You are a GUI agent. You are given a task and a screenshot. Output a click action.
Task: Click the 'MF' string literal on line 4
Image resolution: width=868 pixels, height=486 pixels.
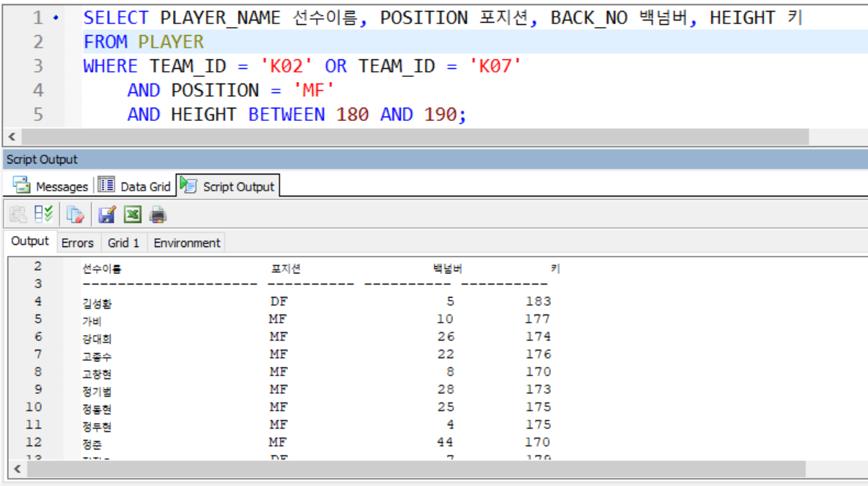point(313,90)
